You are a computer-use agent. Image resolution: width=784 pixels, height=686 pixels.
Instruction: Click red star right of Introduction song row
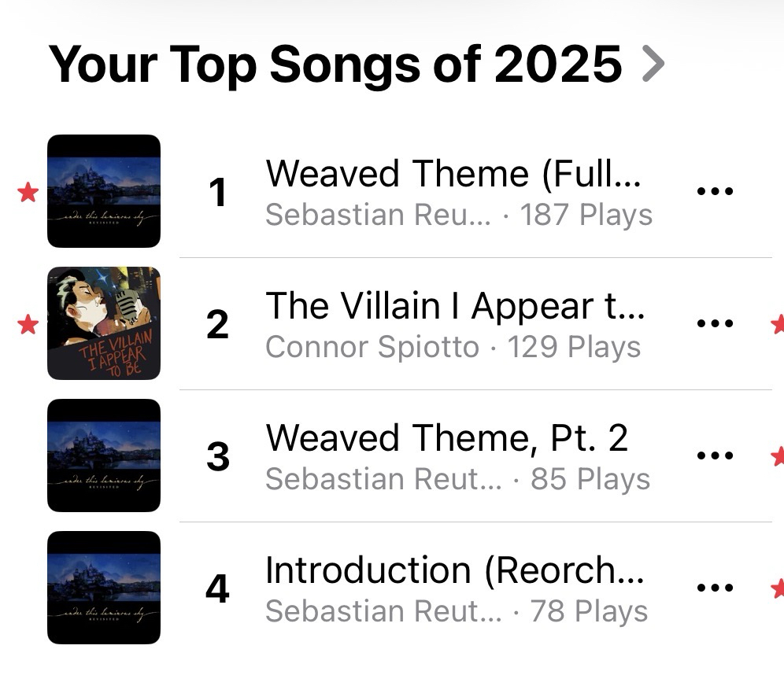[x=778, y=588]
